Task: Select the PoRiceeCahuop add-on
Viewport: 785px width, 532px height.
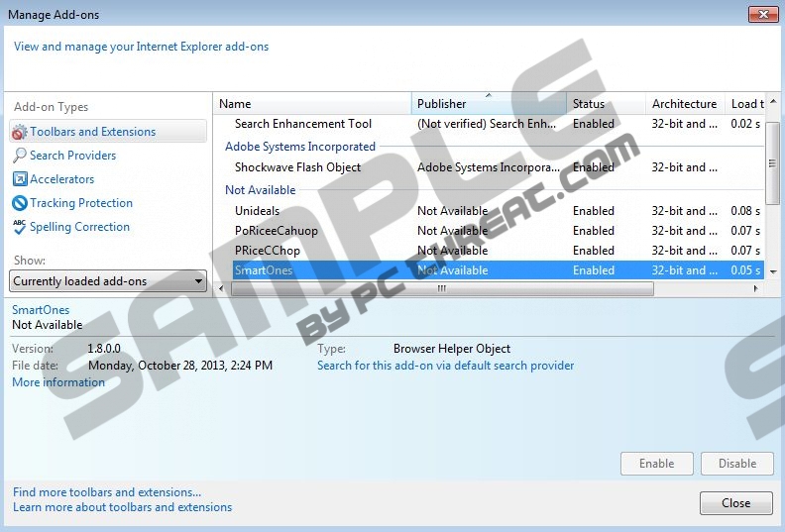Action: (277, 231)
